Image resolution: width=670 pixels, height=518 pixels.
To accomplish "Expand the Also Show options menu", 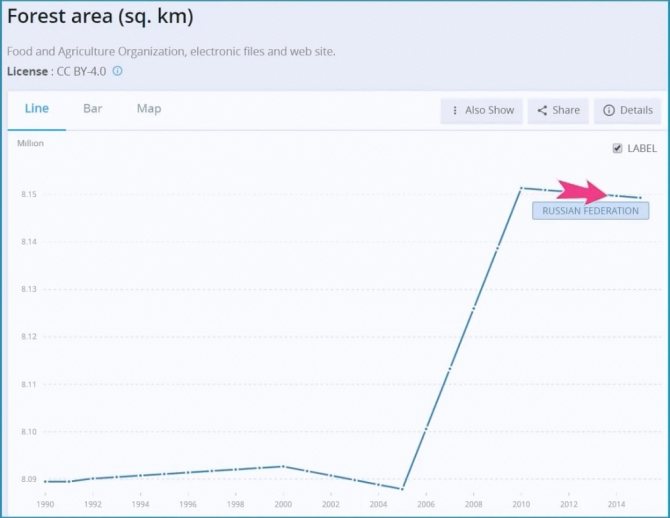I will coord(482,111).
